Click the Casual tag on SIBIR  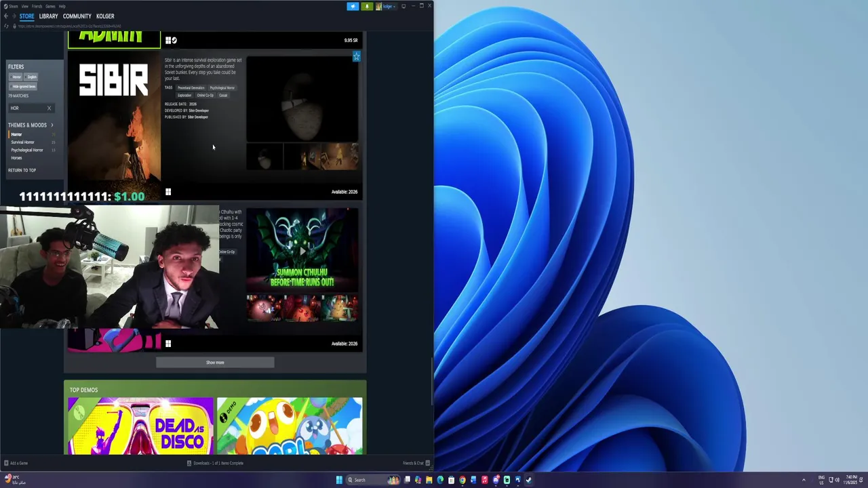[x=223, y=96]
